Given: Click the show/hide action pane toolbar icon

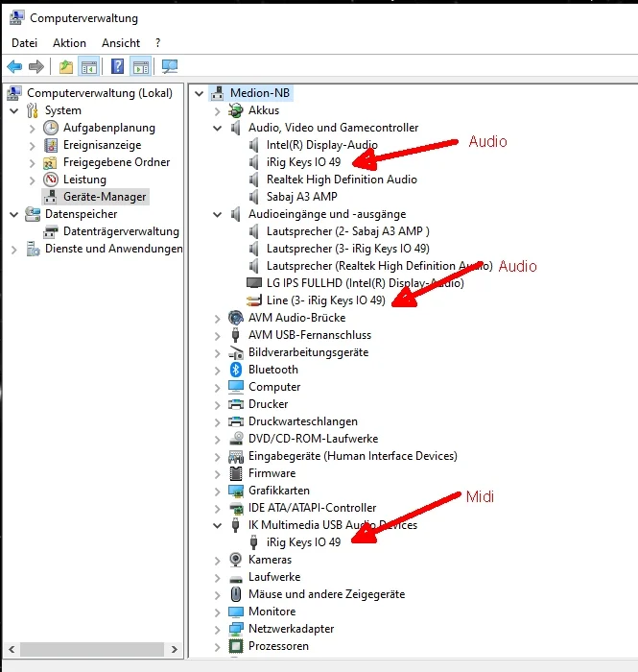Looking at the screenshot, I should pyautogui.click(x=140, y=67).
